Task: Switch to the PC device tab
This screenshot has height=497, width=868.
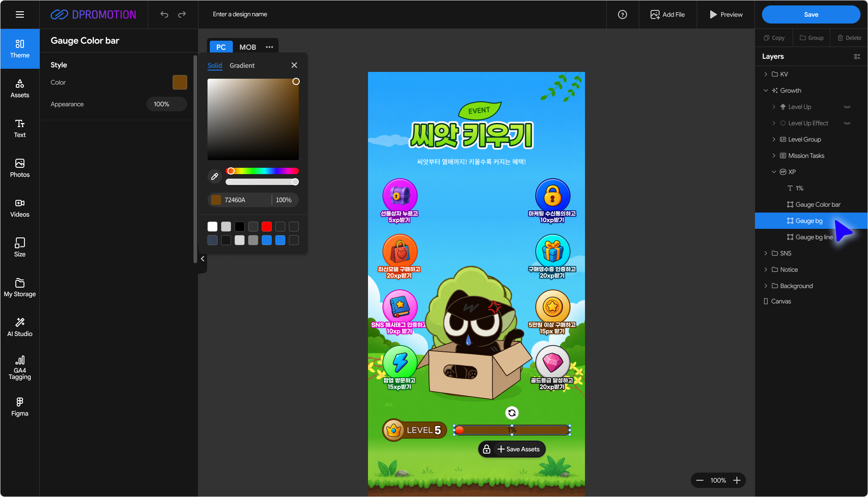Action: tap(221, 47)
